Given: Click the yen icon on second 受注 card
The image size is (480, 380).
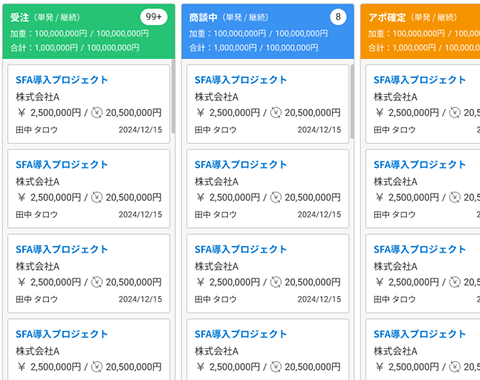Looking at the screenshot, I should (x=22, y=197).
